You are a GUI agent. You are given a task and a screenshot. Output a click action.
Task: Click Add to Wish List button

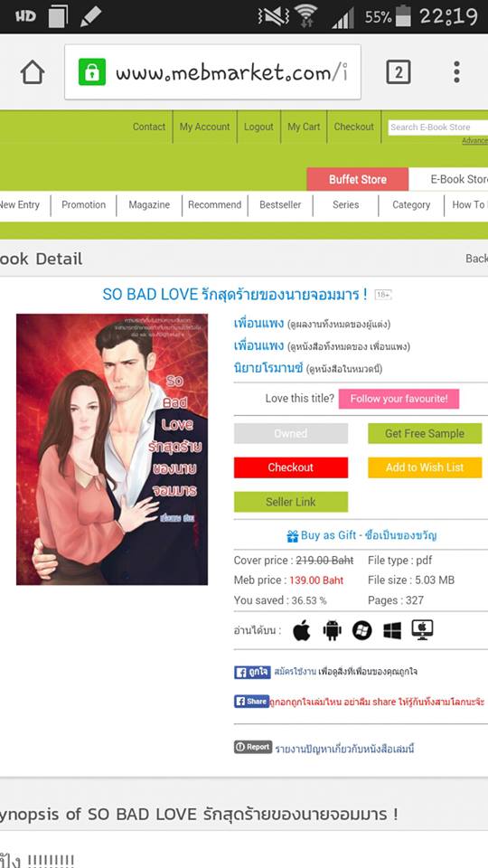point(425,467)
